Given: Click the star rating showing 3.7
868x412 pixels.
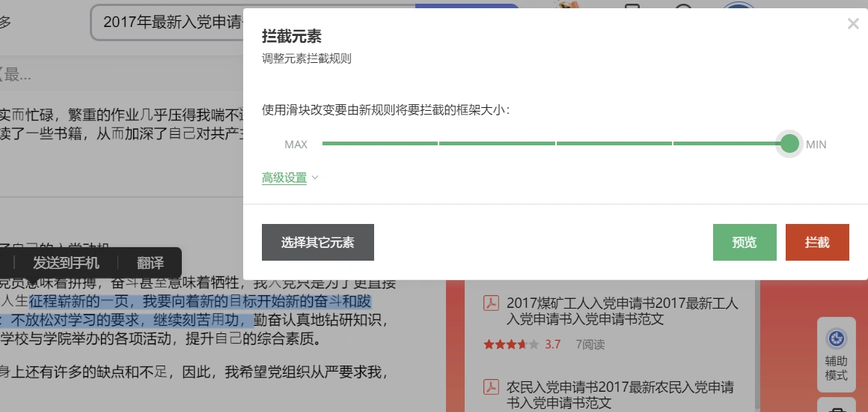Looking at the screenshot, I should click(511, 345).
